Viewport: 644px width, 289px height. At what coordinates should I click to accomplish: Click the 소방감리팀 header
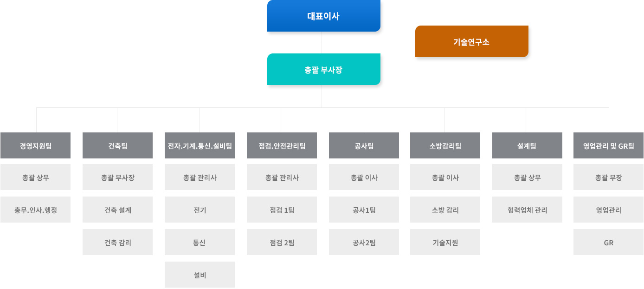[x=445, y=145]
